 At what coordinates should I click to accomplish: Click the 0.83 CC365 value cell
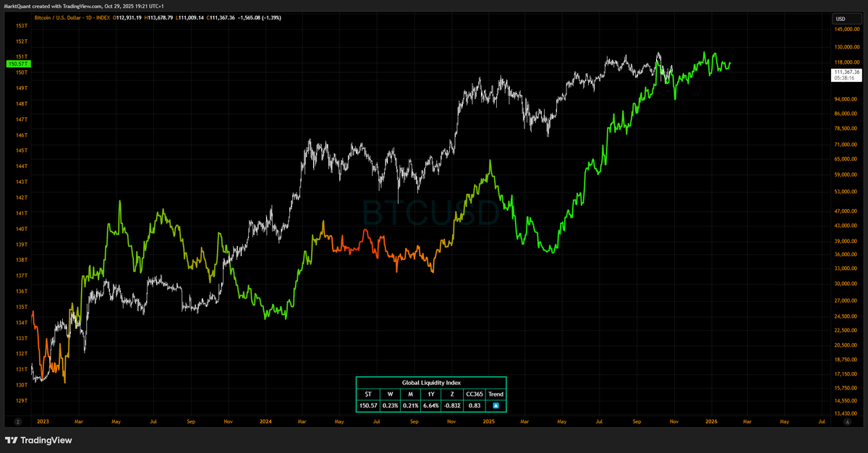tap(474, 405)
